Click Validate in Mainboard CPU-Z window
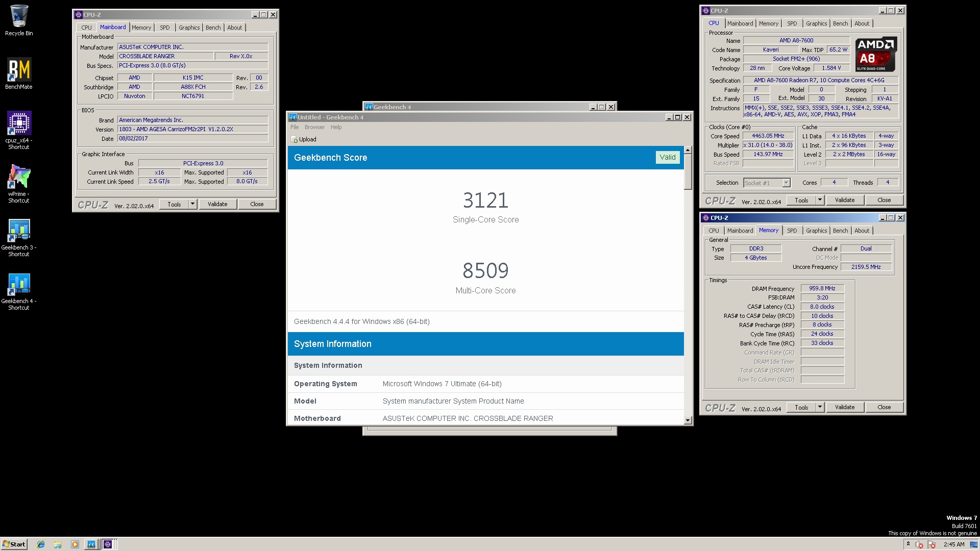 217,204
